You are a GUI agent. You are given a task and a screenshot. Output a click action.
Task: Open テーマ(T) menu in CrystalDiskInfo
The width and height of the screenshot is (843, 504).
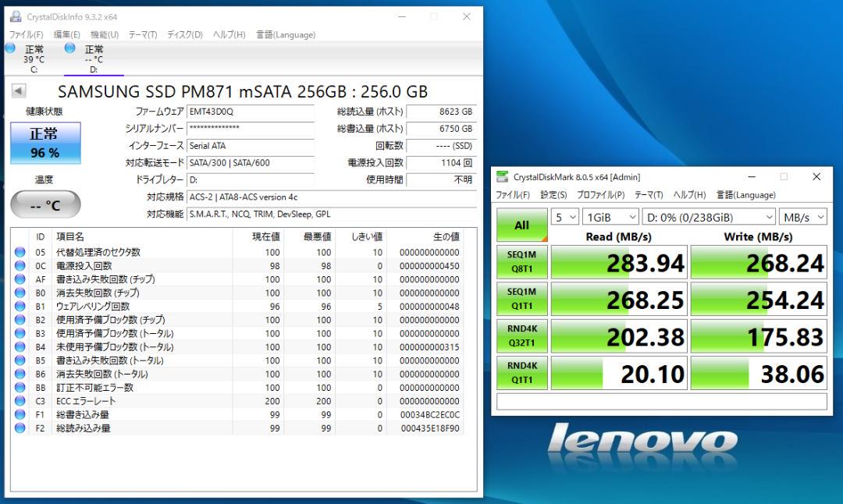pos(143,35)
